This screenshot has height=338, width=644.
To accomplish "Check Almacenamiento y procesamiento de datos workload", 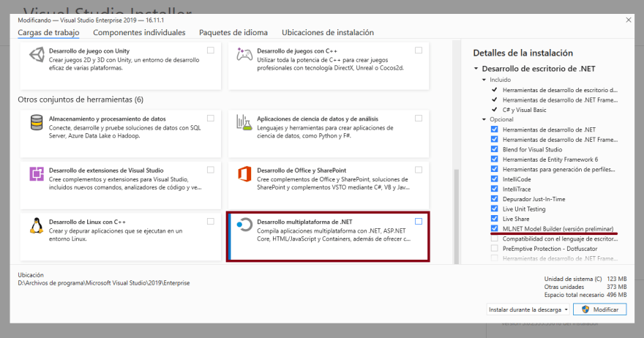I will pos(211,119).
